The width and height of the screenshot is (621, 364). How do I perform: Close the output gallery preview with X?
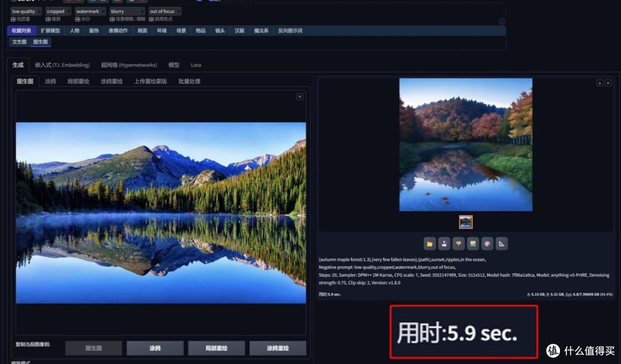click(x=608, y=83)
